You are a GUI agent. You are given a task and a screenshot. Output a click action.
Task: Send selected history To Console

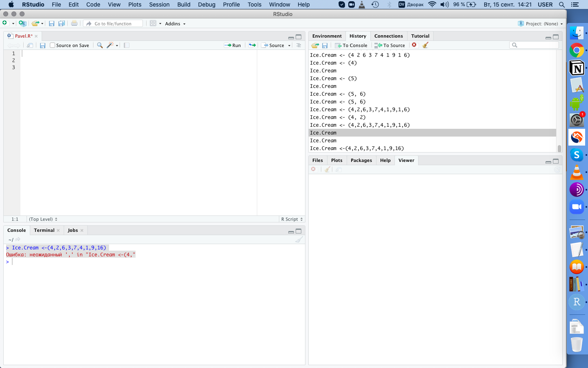coord(351,45)
